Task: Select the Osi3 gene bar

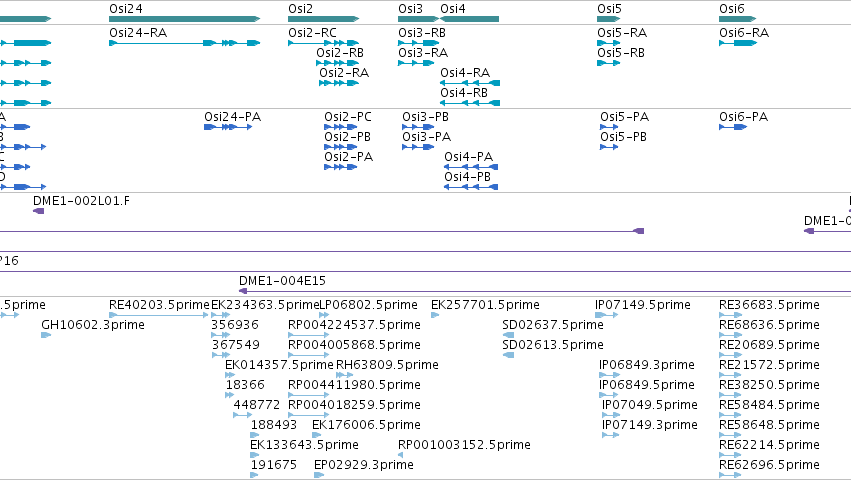Action: tap(418, 19)
